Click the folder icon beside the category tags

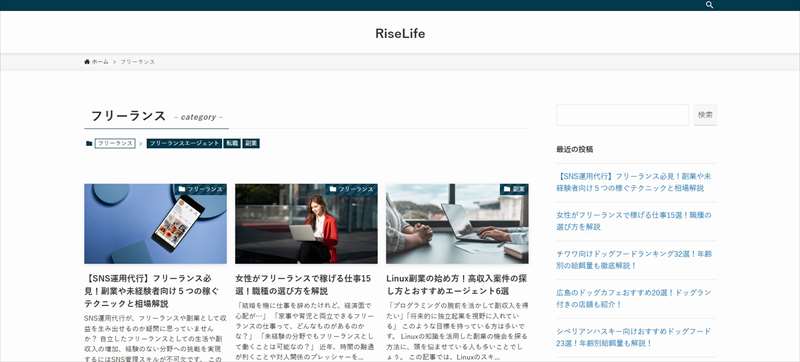click(x=89, y=144)
